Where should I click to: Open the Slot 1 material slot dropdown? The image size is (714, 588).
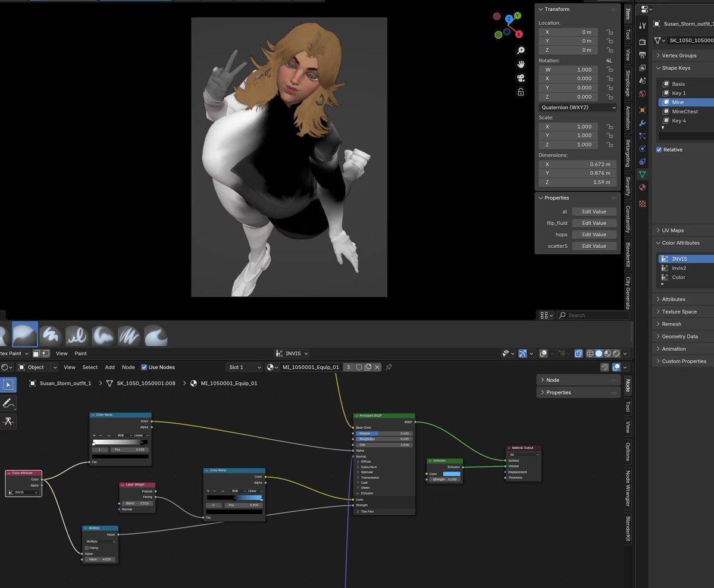click(x=244, y=367)
